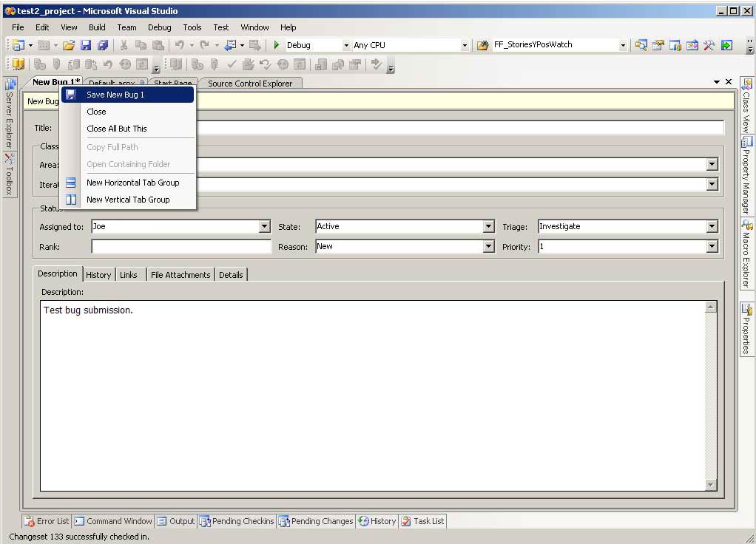Click the green Start Debugging arrow
Image resolution: width=756 pixels, height=544 pixels.
pyautogui.click(x=276, y=45)
